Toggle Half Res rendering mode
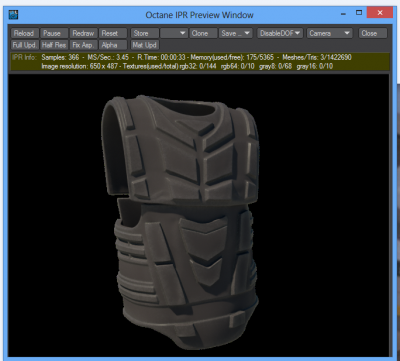 (54, 45)
